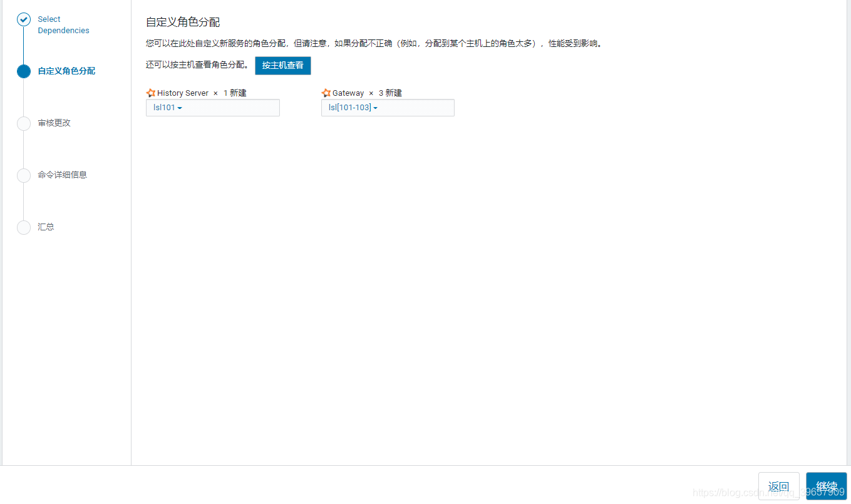The width and height of the screenshot is (851, 504).
Task: Select the 命令详细信息 wizard step label
Action: 62,175
